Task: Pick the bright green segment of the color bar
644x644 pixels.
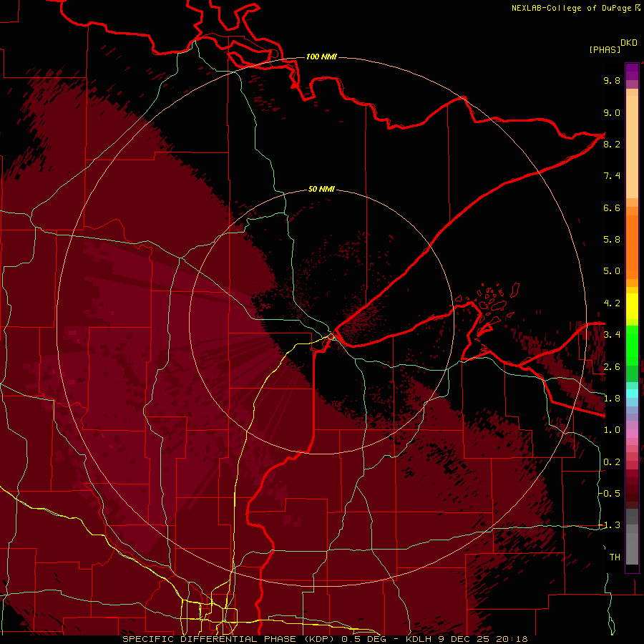Action: (x=632, y=345)
